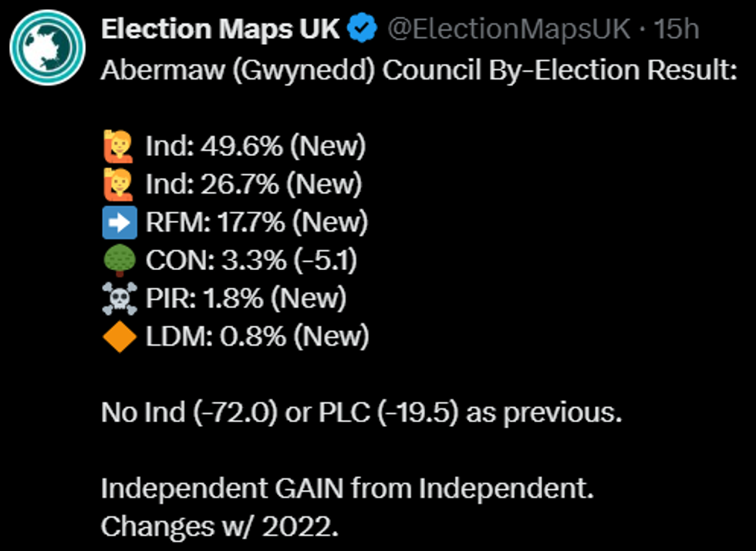Click the person emoji beside Ind 26.7%
756x551 pixels.
click(x=119, y=184)
